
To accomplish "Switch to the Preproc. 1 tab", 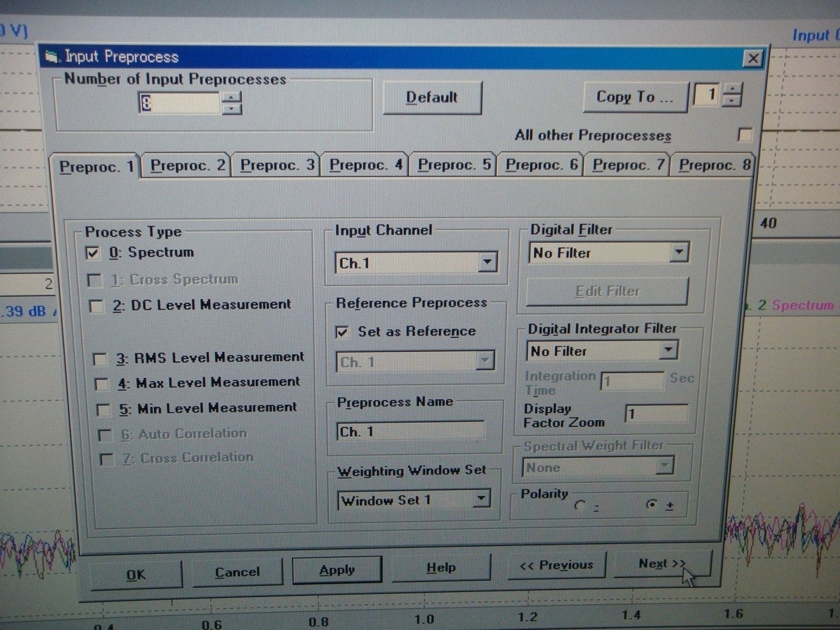I will coord(96,167).
